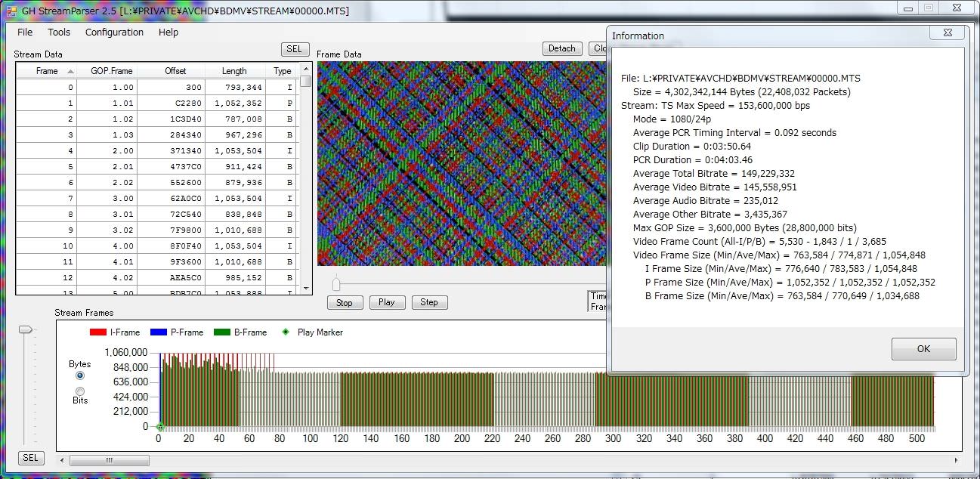Sort table by Frame column header
The width and height of the screenshot is (980, 479).
(47, 71)
